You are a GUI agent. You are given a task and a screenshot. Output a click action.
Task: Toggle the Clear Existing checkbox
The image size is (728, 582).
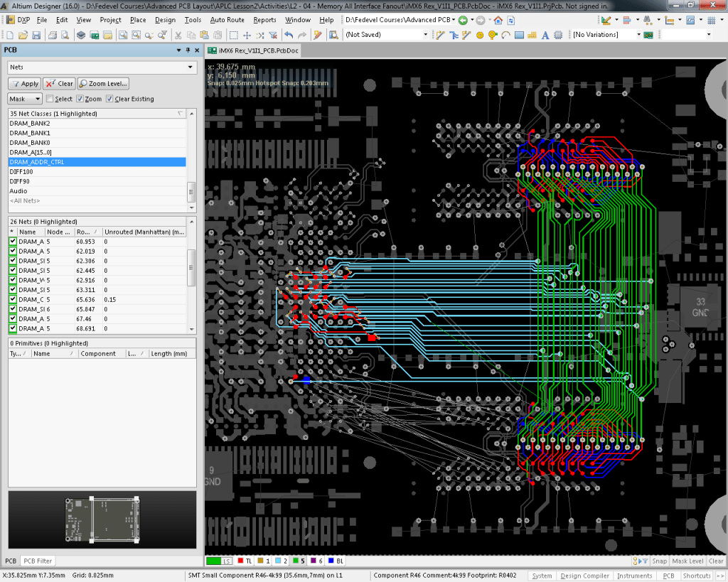109,99
